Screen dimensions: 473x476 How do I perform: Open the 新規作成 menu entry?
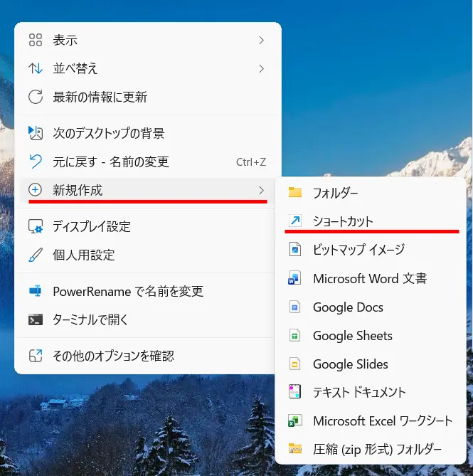coord(148,191)
